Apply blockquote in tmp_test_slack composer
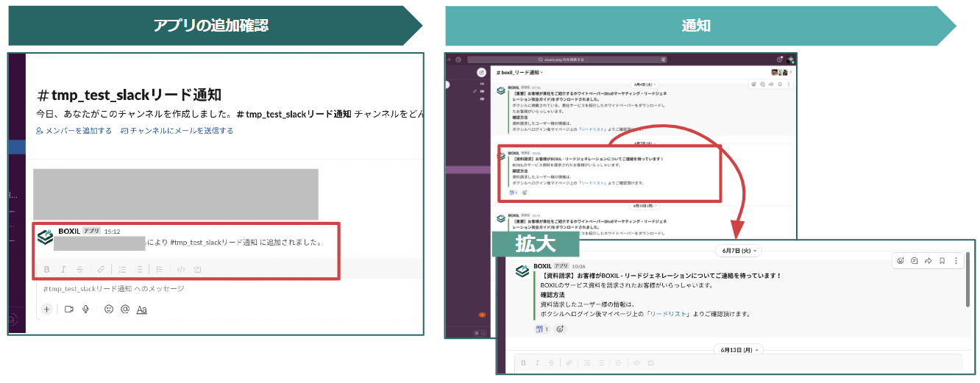 160,270
